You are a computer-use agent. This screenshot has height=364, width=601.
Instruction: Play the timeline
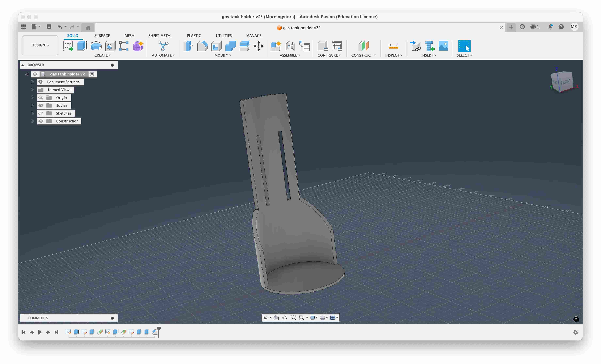pyautogui.click(x=40, y=332)
